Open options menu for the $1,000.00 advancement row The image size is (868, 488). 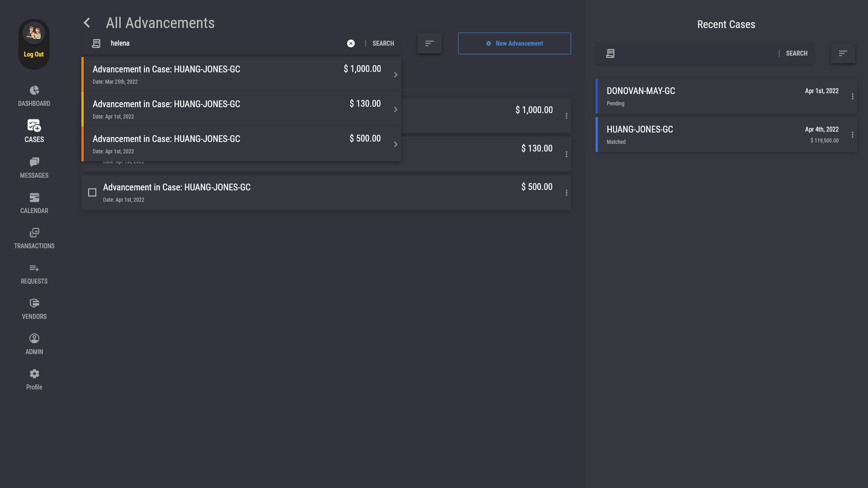pyautogui.click(x=566, y=116)
